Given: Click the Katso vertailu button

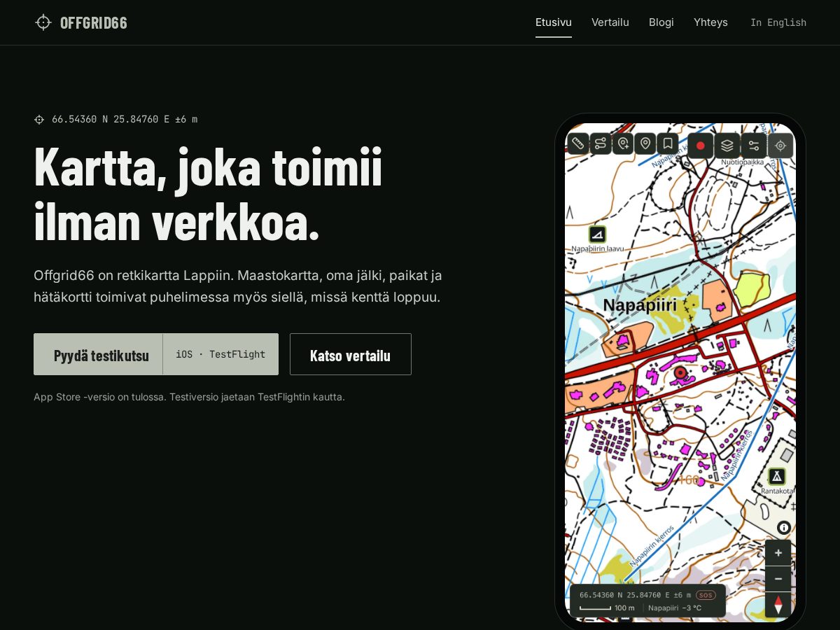Looking at the screenshot, I should point(351,354).
